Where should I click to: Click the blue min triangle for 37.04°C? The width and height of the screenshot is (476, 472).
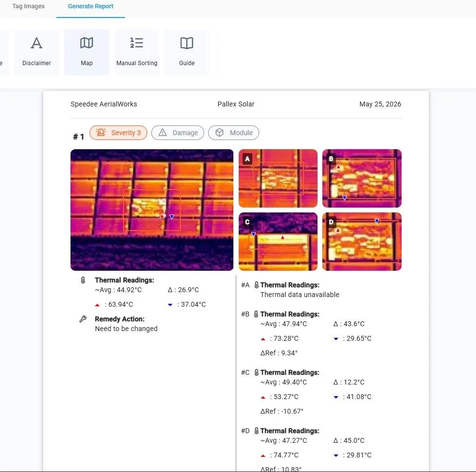pos(170,305)
